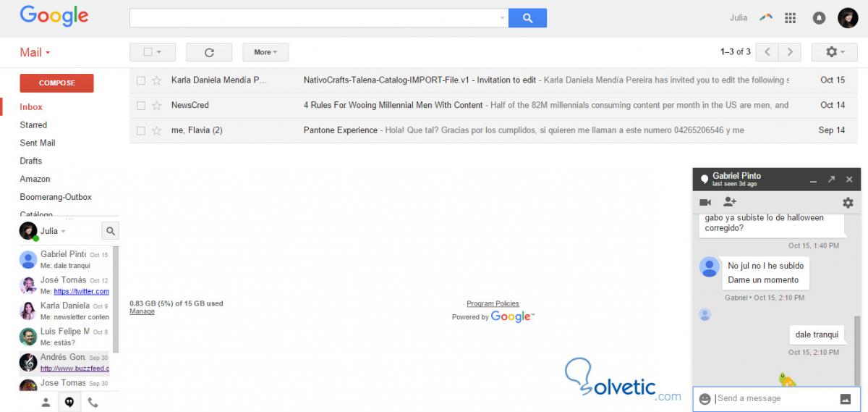Open the account profile picture at top right

[x=848, y=18]
